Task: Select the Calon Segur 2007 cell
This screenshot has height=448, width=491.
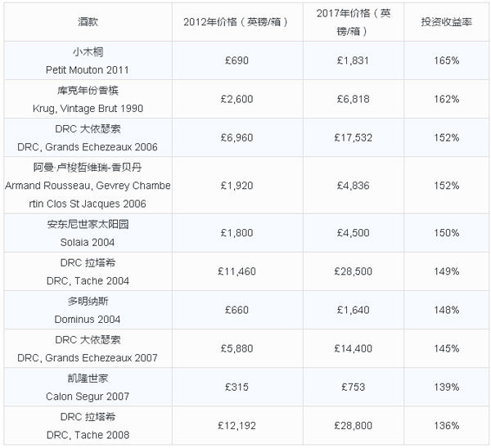Action: click(87, 387)
